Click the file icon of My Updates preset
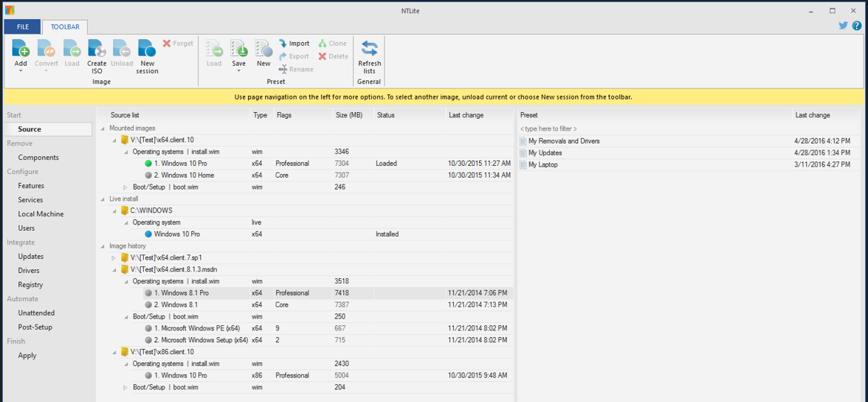The width and height of the screenshot is (868, 402). 523,153
